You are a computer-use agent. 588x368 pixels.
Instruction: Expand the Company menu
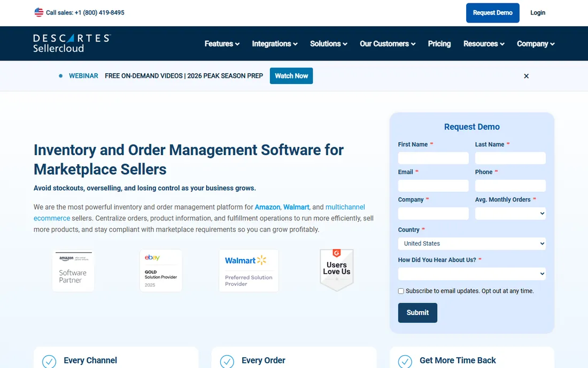536,44
